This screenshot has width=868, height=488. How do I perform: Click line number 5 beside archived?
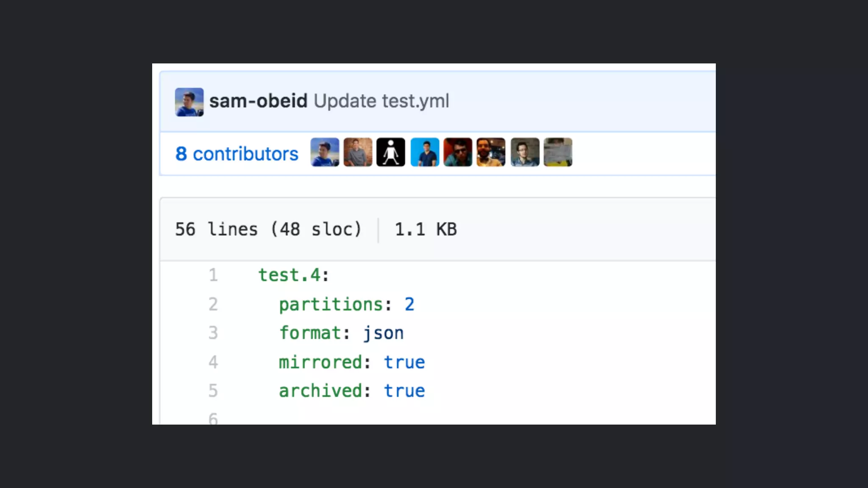(x=213, y=391)
